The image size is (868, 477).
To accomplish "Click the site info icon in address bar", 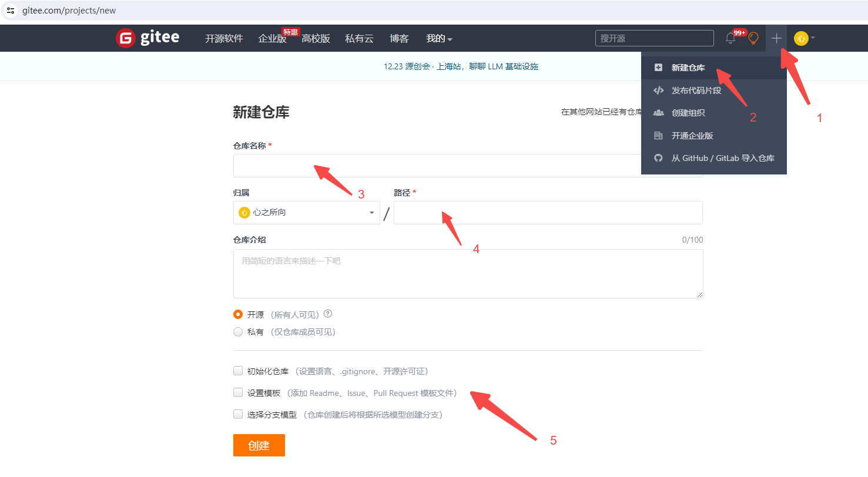I will [x=11, y=11].
